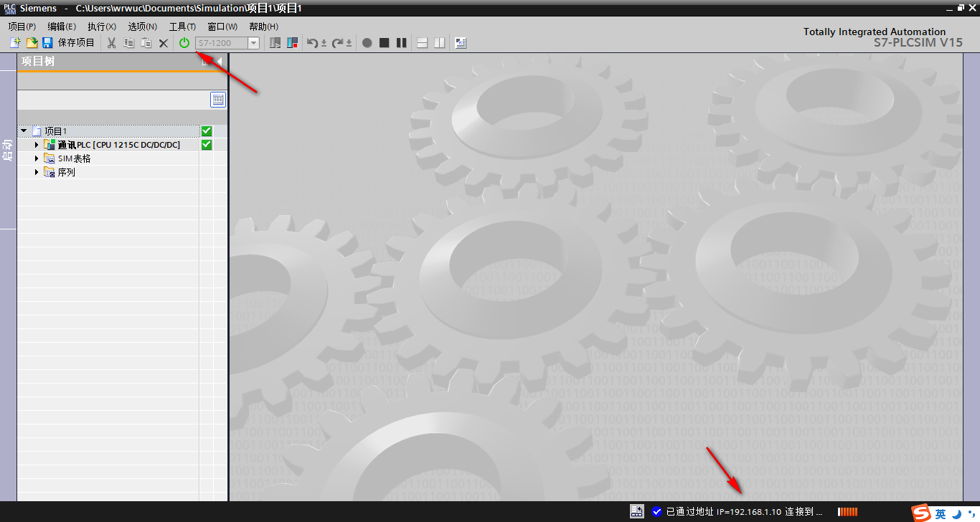Open the Redo history dropdown arrow
This screenshot has height=522, width=980.
(x=349, y=44)
